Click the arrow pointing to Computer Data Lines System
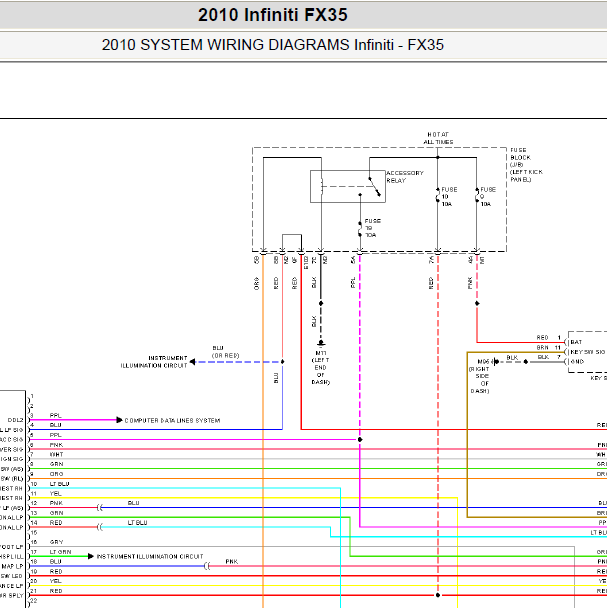 coord(119,420)
